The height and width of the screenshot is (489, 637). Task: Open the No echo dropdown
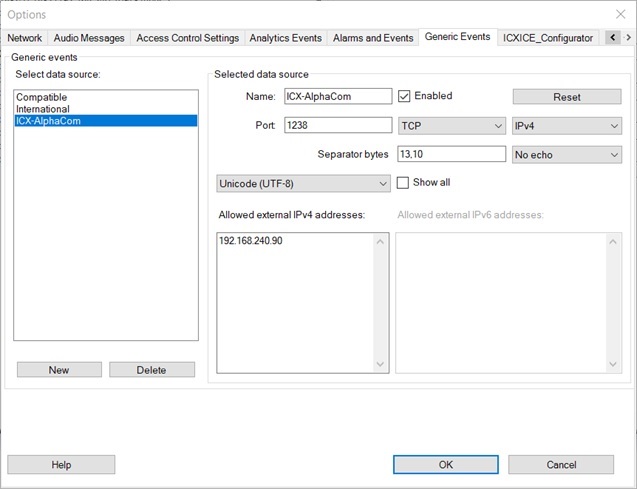(x=566, y=155)
